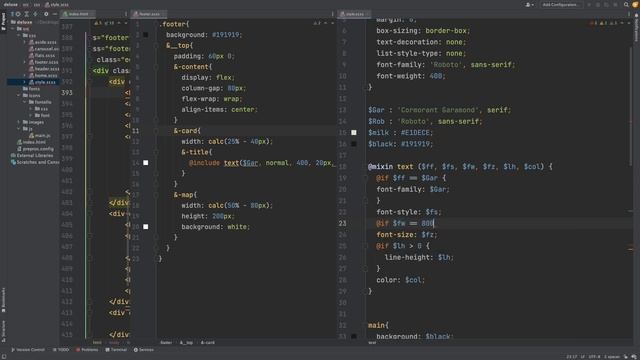Open the Services tool window

point(144,350)
